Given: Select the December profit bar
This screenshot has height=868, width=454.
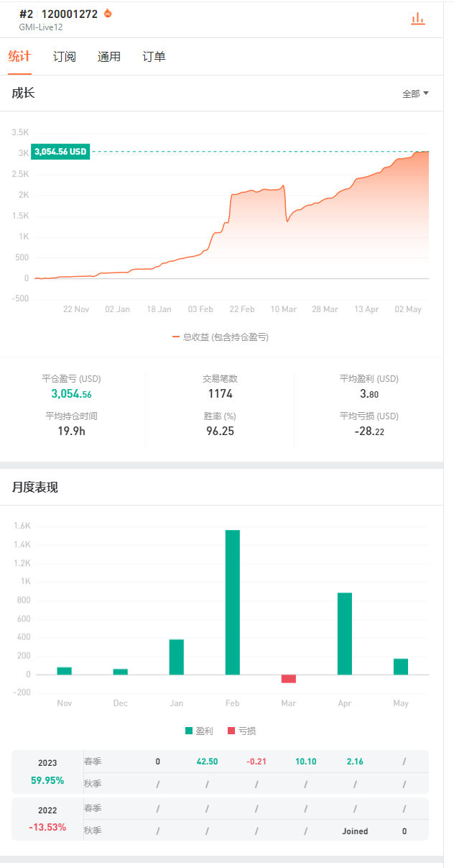Looking at the screenshot, I should point(121,672).
